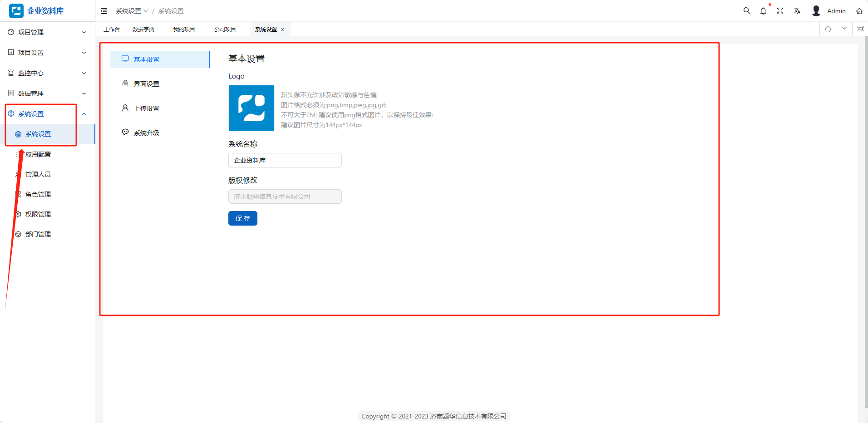Viewport: 868px width, 423px height.
Task: Open notifications bell icon
Action: pyautogui.click(x=763, y=11)
